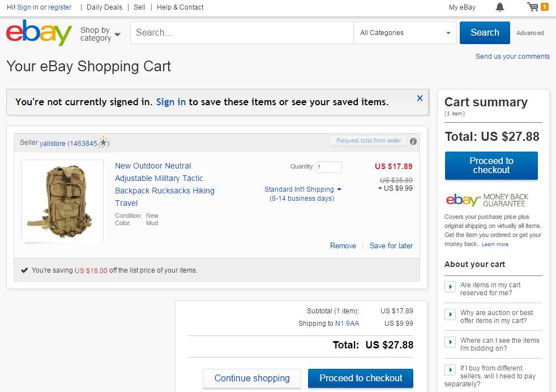
Task: Open the backpack product thumbnail
Action: click(62, 200)
